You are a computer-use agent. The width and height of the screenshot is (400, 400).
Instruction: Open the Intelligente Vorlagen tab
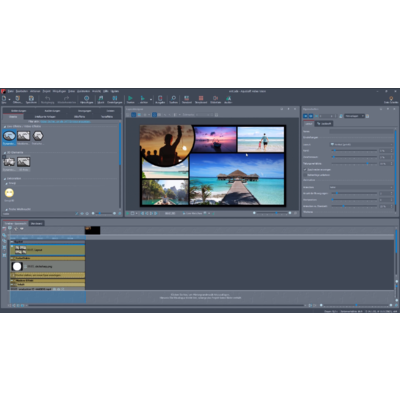45,117
